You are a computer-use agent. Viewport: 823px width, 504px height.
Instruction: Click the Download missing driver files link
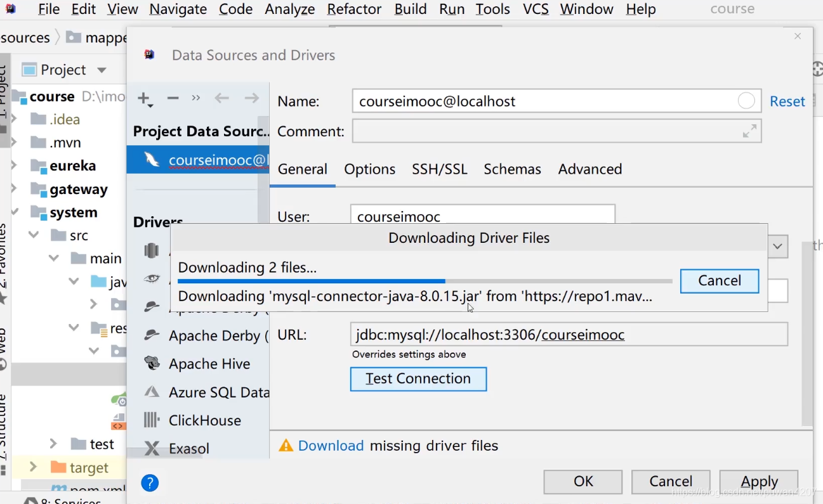pos(331,446)
